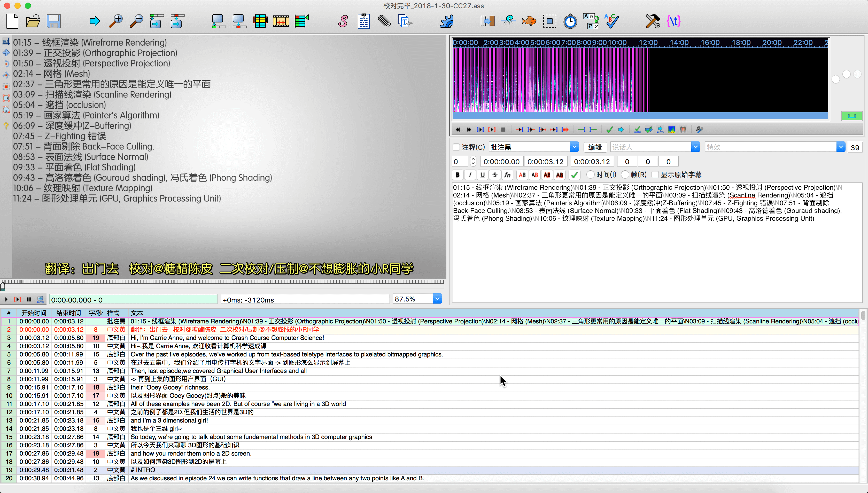Open the Shift Times clock icon
The width and height of the screenshot is (868, 493).
pyautogui.click(x=570, y=21)
